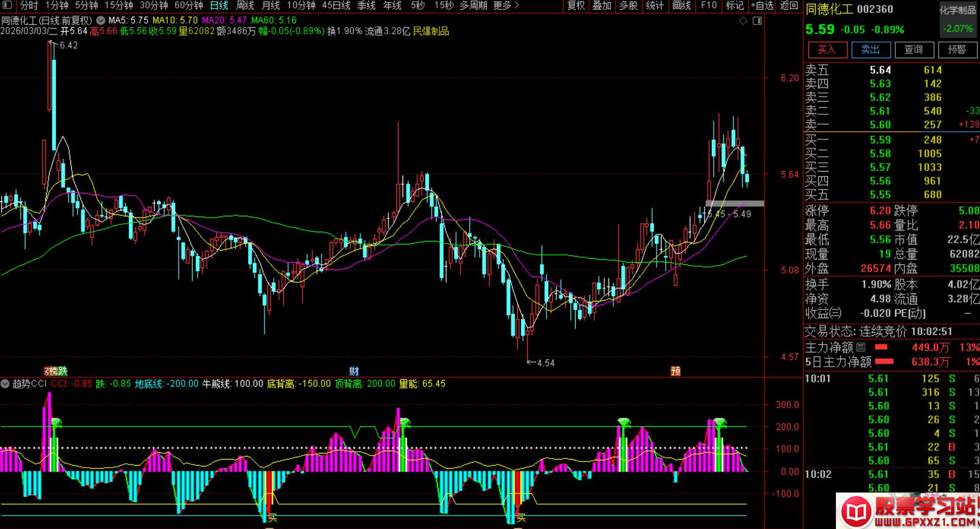Click the gray 5.45-5.49 gap bar
980x529 pixels.
click(734, 203)
